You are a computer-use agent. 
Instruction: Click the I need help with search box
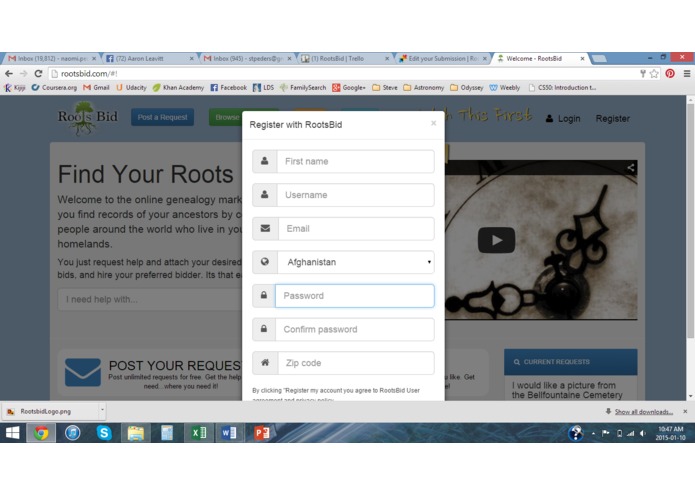pyautogui.click(x=151, y=300)
